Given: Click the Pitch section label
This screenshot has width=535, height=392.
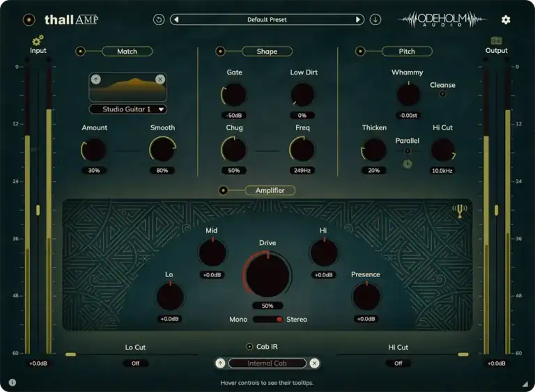Looking at the screenshot, I should click(x=407, y=52).
